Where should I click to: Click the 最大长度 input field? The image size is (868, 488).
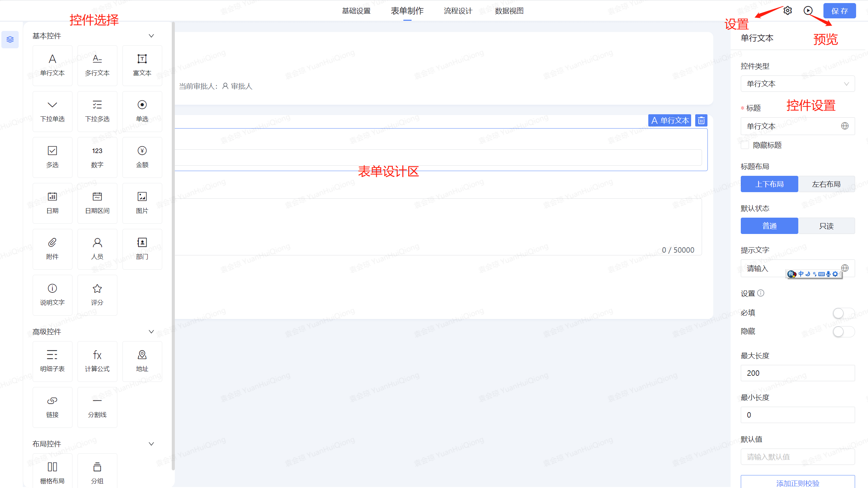pyautogui.click(x=797, y=373)
